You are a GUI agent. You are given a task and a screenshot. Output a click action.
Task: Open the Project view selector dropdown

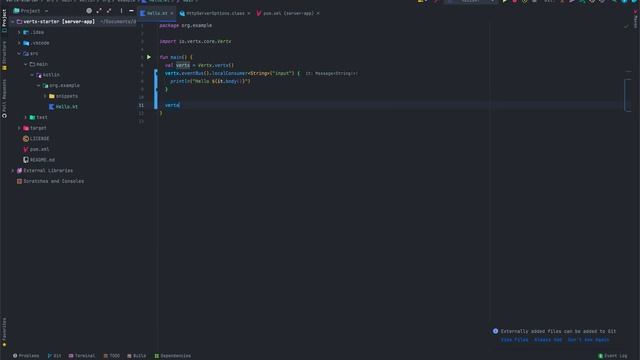(31, 11)
